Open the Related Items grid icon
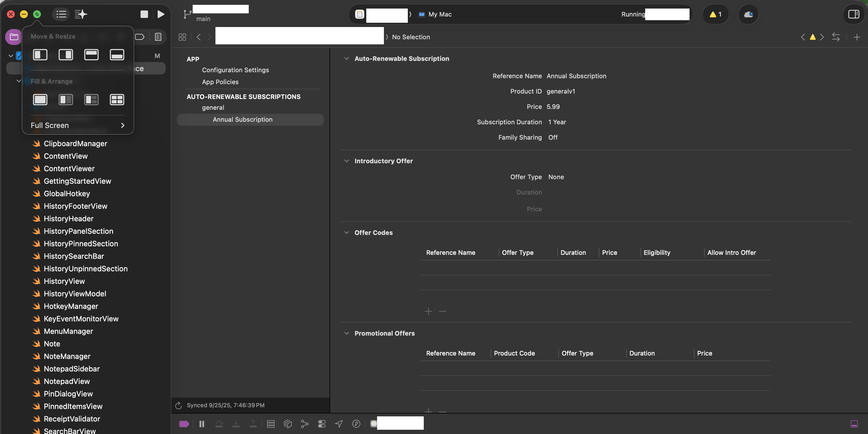The image size is (868, 434). click(x=182, y=37)
